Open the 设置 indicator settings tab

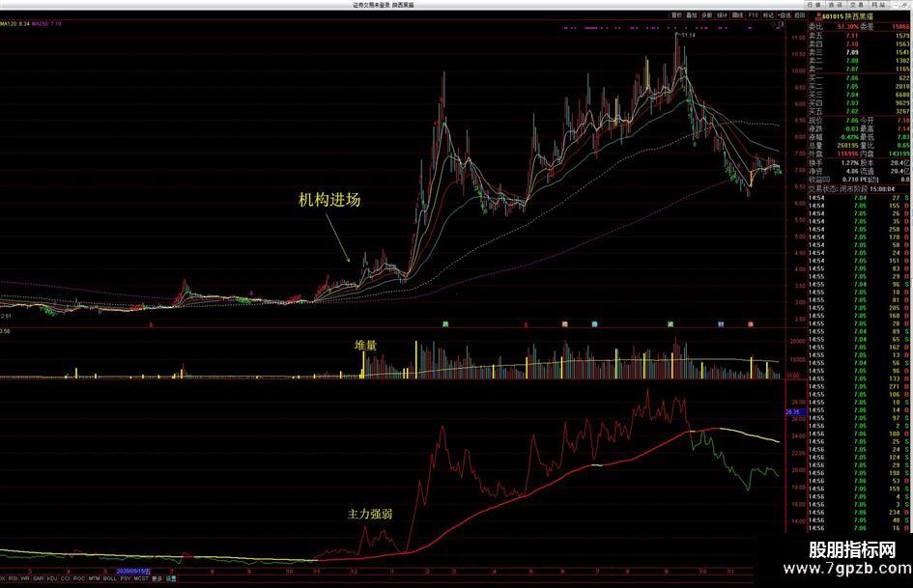(171, 578)
